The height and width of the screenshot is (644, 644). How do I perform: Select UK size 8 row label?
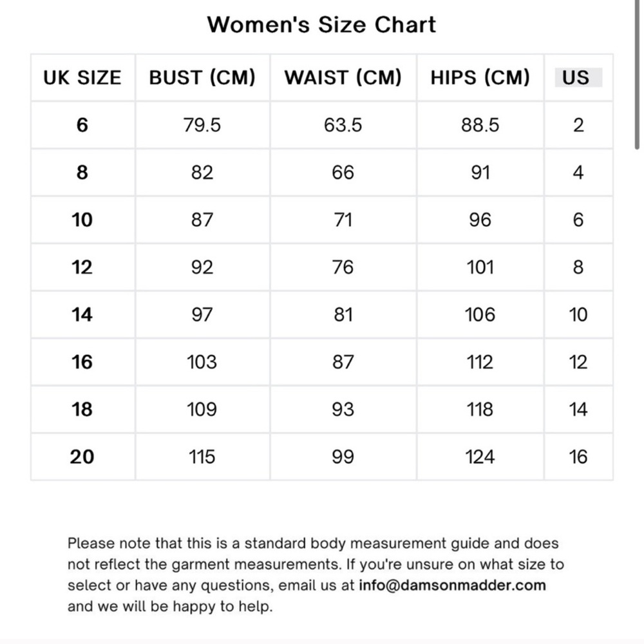coord(82,172)
